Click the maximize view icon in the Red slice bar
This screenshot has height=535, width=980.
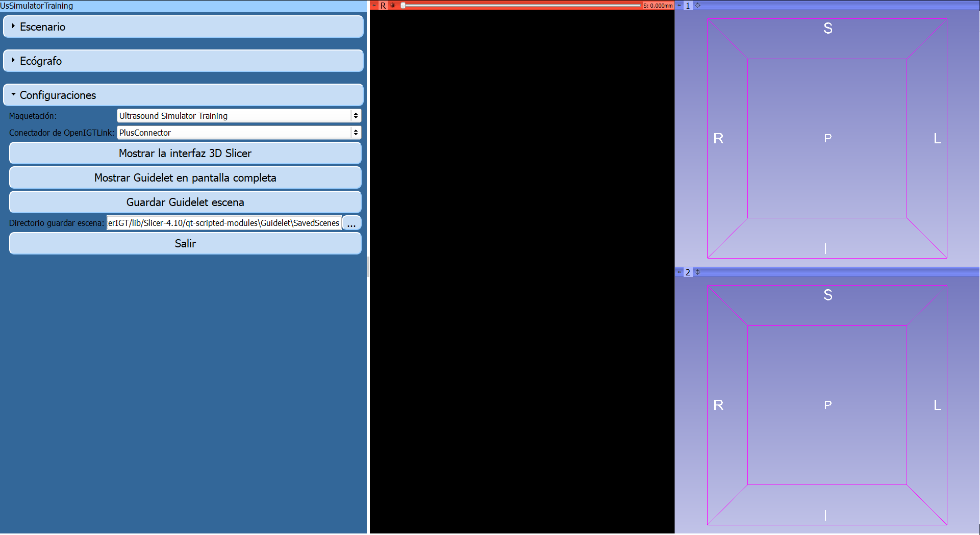click(x=393, y=6)
